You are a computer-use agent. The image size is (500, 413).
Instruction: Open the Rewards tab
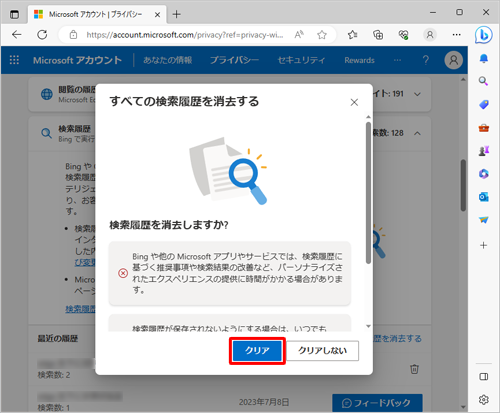359,60
